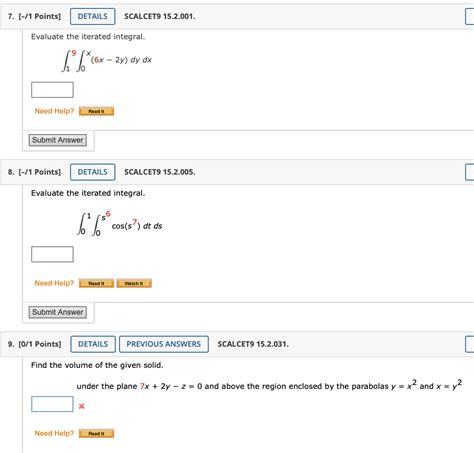Image resolution: width=474 pixels, height=453 pixels.
Task: View PREVIOUS ANSWERS for question 9
Action: point(164,344)
